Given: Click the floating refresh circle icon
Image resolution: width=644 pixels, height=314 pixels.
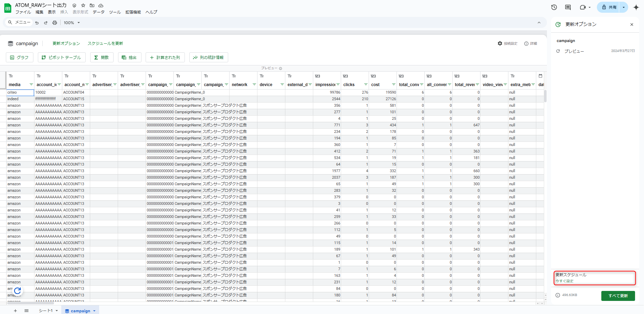Looking at the screenshot, I should click(18, 291).
